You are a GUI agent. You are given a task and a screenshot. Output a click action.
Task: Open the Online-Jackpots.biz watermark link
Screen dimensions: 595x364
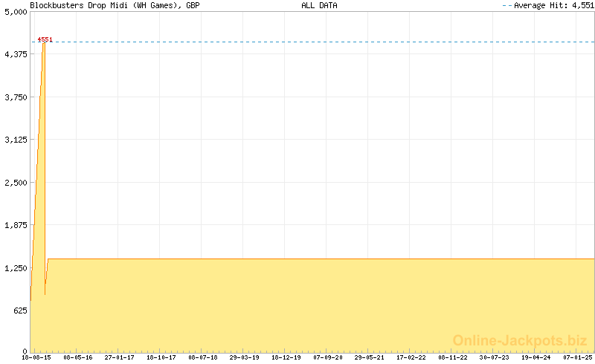tap(520, 340)
